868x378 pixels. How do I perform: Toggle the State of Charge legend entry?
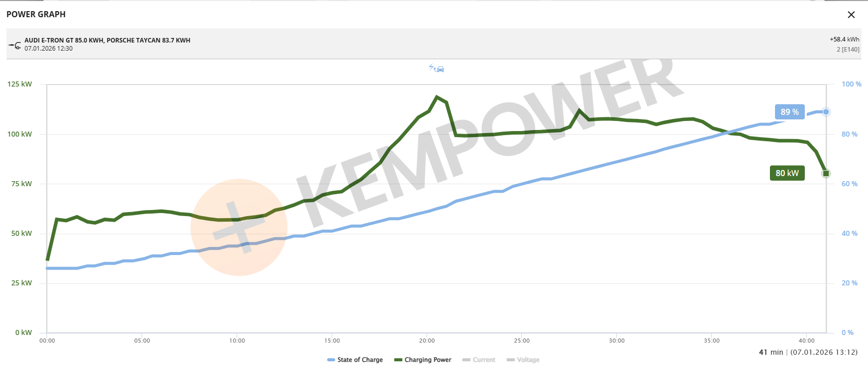(x=355, y=360)
